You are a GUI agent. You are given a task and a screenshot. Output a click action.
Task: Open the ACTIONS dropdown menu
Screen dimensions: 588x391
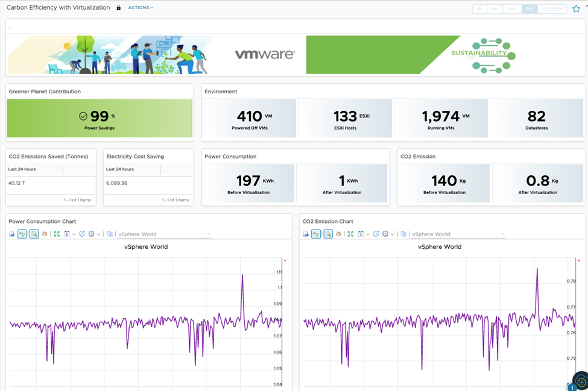coord(141,8)
